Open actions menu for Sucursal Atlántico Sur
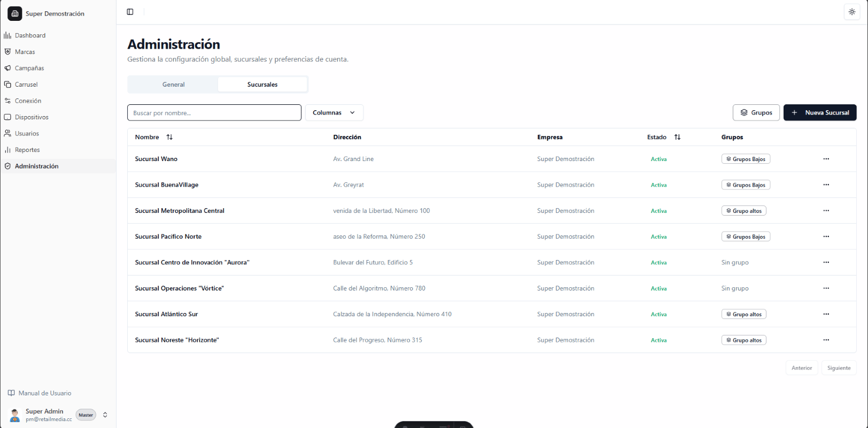The image size is (868, 428). point(826,314)
